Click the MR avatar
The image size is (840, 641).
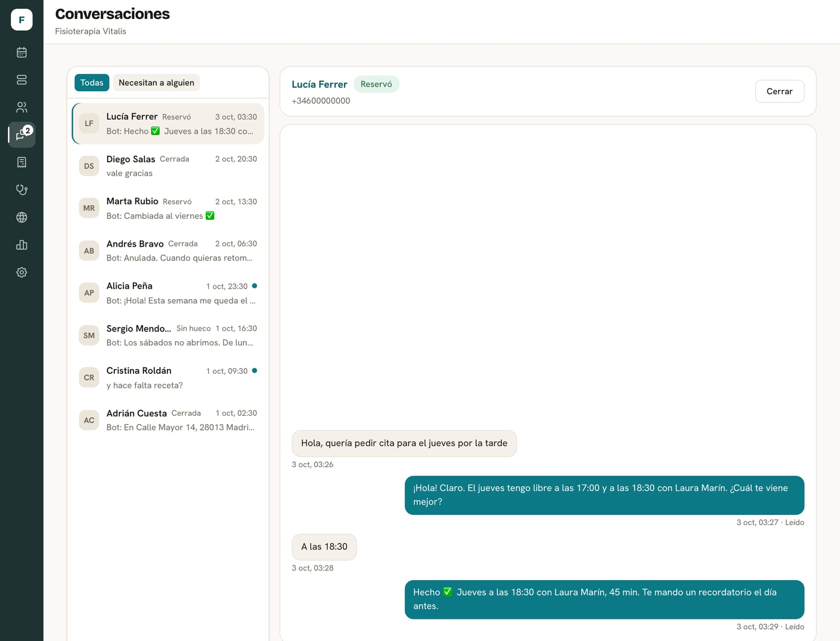pos(89,208)
